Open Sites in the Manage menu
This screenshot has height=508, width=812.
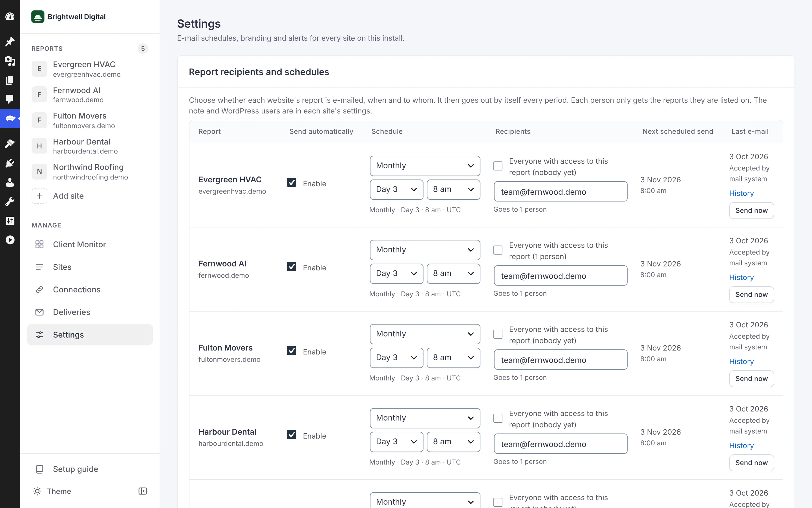[90, 267]
